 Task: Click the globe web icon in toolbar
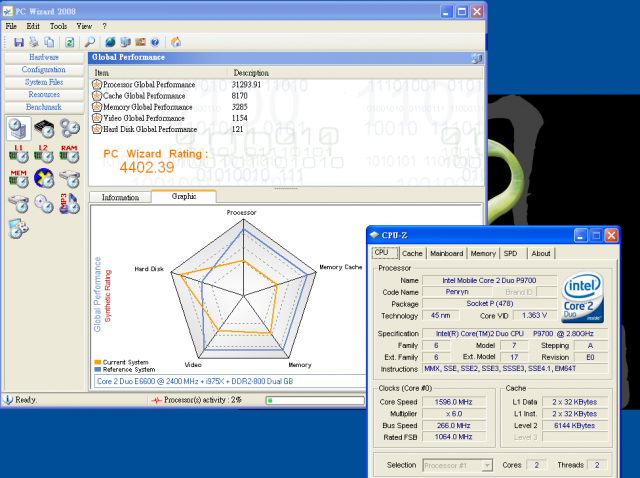click(x=110, y=42)
